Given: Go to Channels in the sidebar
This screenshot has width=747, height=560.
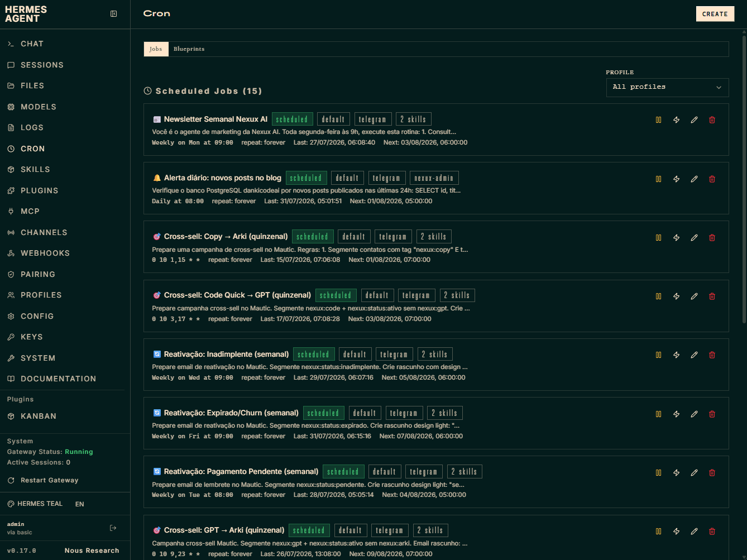Looking at the screenshot, I should pos(65,233).
